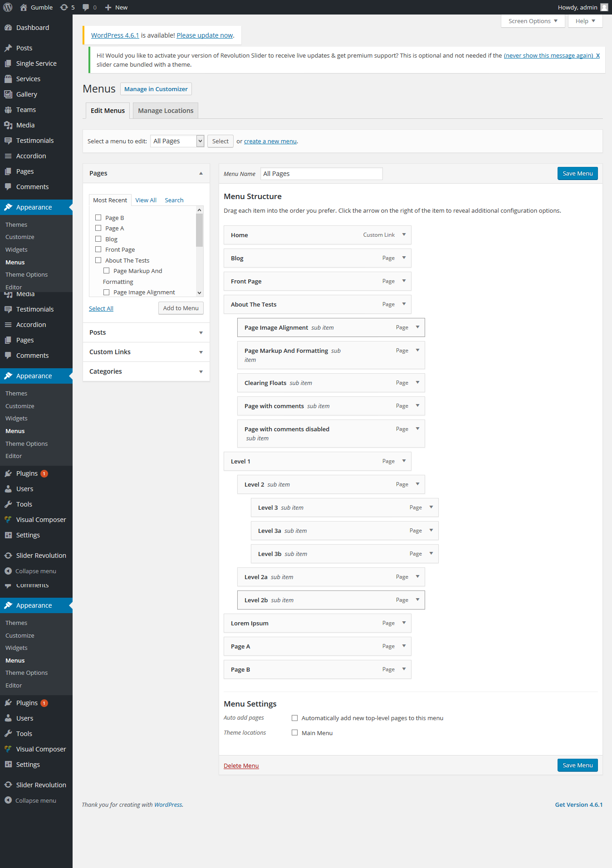Click the Add to Menu button
This screenshot has width=612, height=868.
pyautogui.click(x=181, y=308)
